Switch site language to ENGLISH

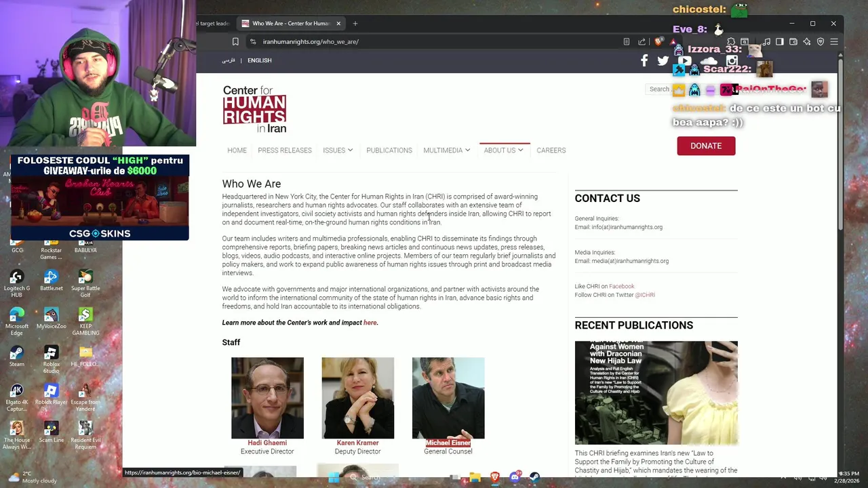(259, 60)
